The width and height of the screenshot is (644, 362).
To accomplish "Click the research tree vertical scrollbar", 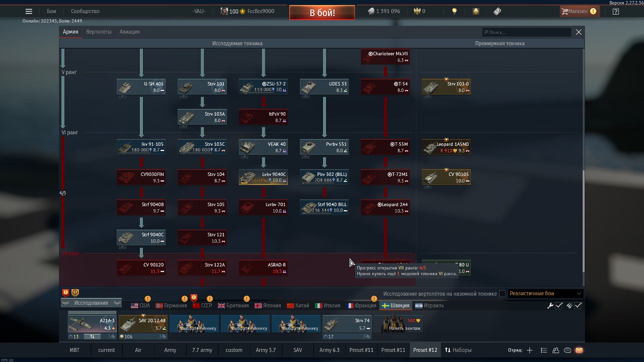I will pos(584,221).
